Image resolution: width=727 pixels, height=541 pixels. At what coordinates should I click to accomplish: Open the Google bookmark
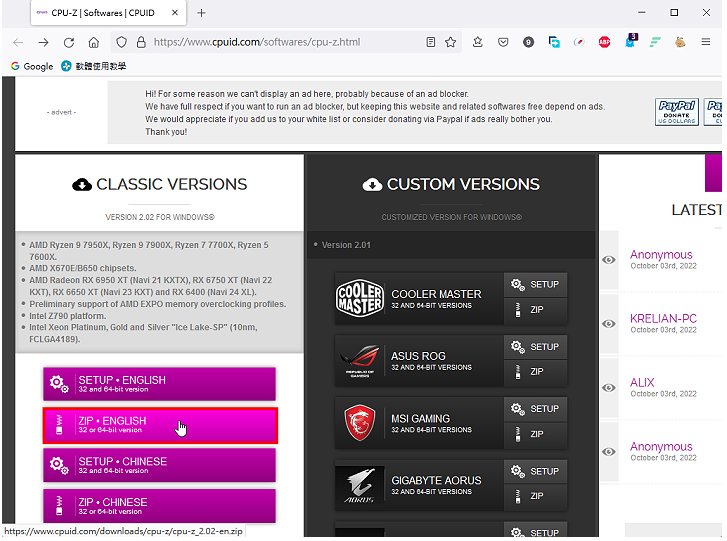point(32,66)
